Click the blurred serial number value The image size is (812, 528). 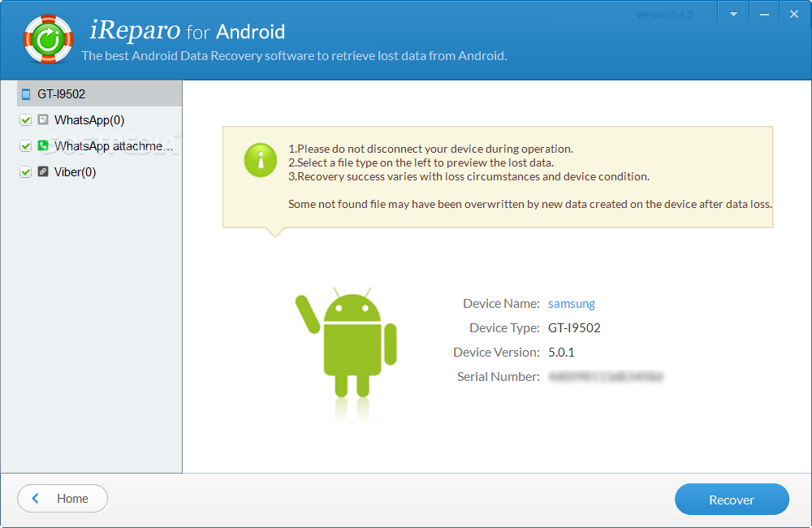pos(606,377)
